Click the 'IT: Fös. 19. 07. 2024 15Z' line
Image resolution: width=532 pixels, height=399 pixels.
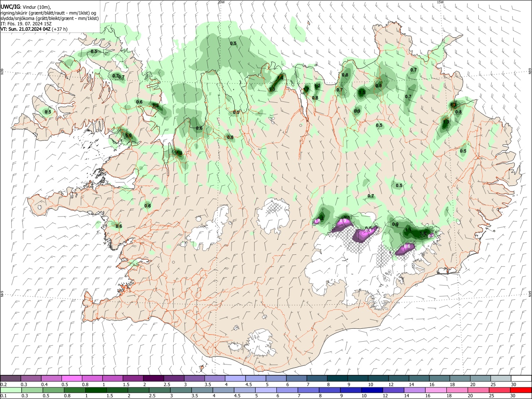coord(26,24)
